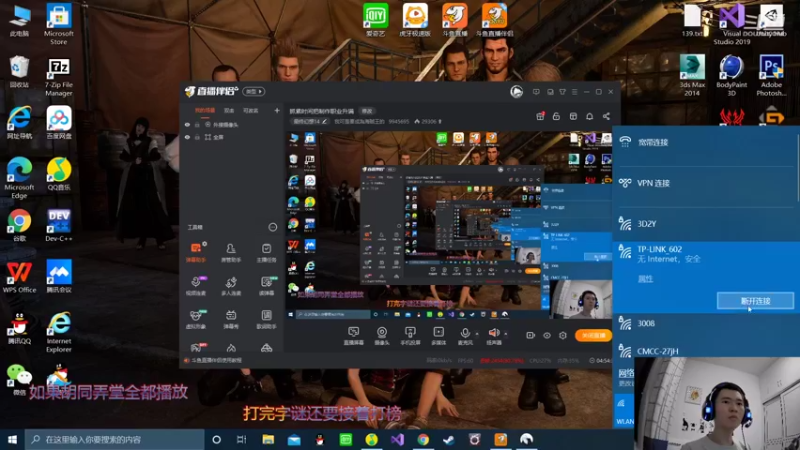Click 修改 button next to stream title
The width and height of the screenshot is (800, 450).
pos(367,111)
